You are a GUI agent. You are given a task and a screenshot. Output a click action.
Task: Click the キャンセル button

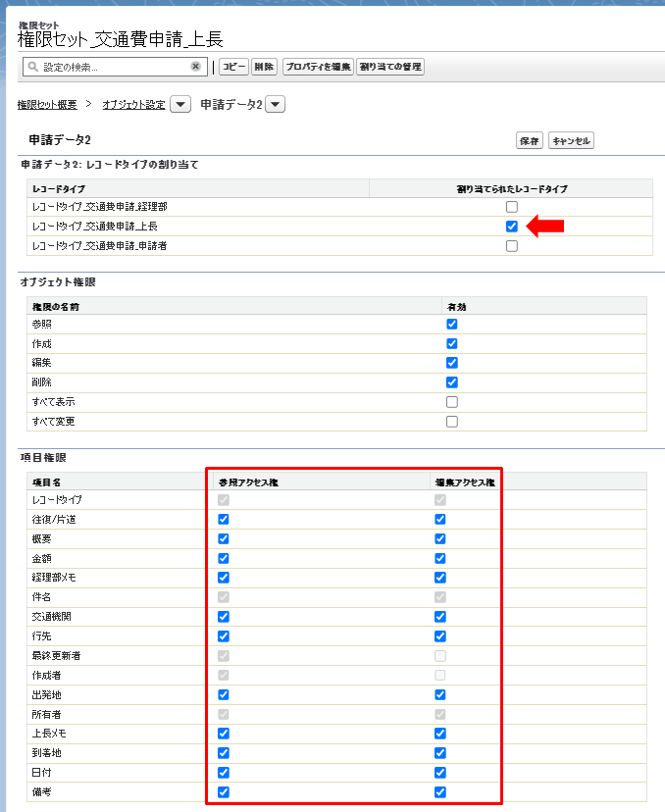pyautogui.click(x=571, y=140)
